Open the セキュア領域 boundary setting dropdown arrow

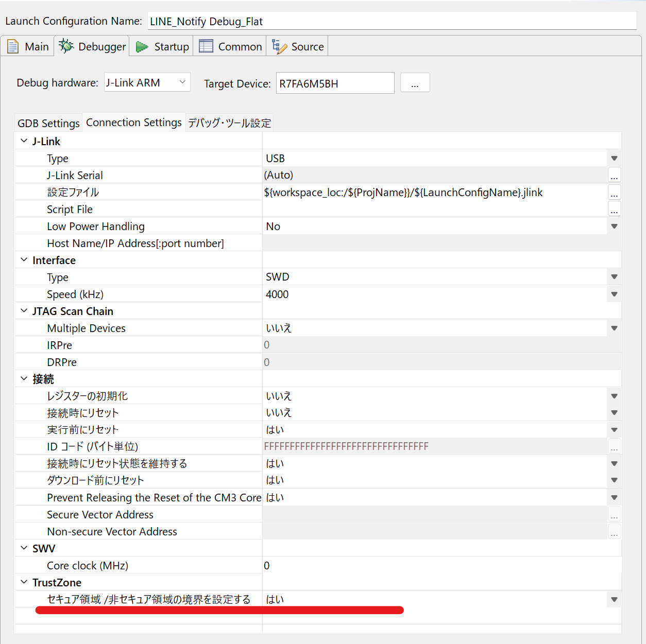614,599
